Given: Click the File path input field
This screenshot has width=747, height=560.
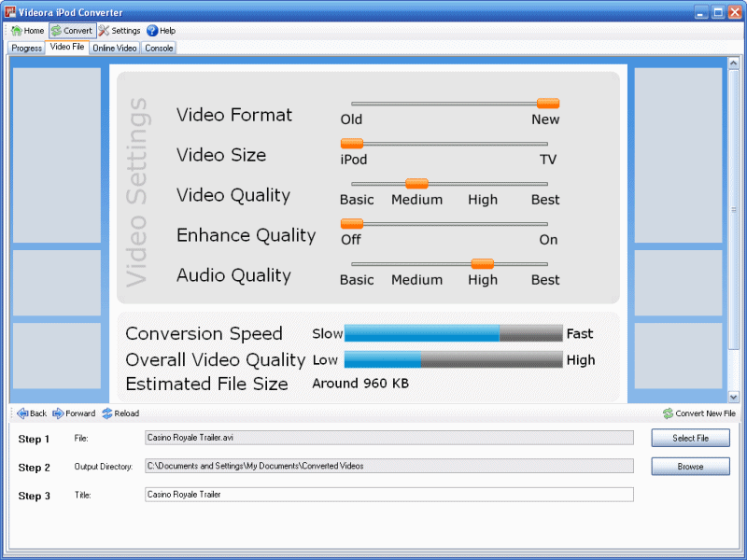Looking at the screenshot, I should pos(389,438).
